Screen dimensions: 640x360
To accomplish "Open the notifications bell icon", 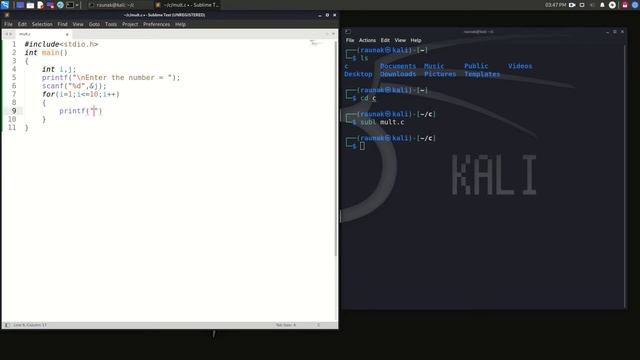I will (602, 5).
